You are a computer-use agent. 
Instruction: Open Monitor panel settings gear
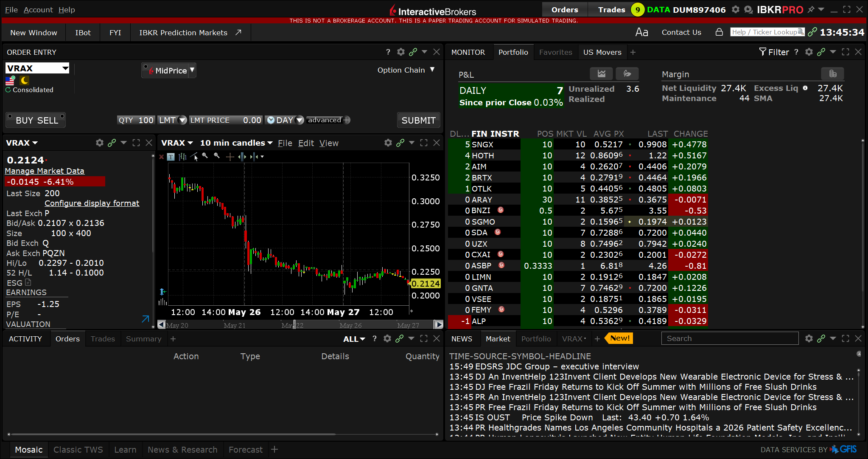click(x=809, y=52)
